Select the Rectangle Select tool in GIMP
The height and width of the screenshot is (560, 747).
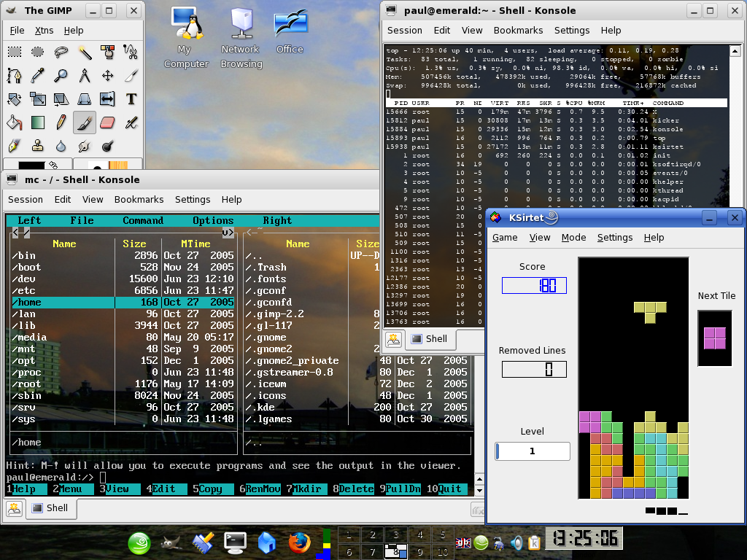[15, 52]
